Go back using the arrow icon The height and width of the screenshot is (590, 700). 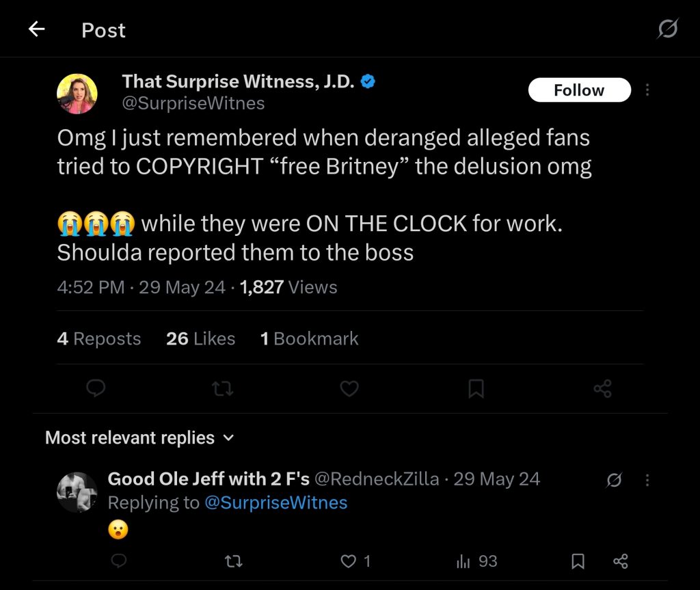coord(36,29)
